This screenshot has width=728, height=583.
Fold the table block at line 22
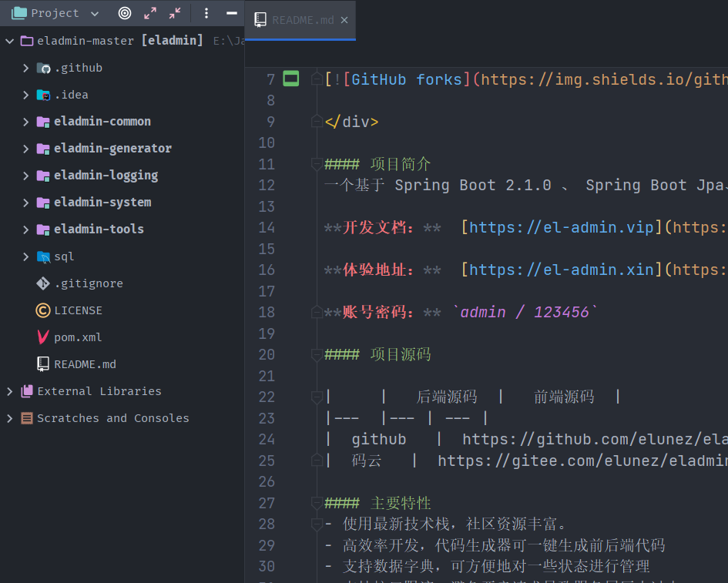(317, 397)
